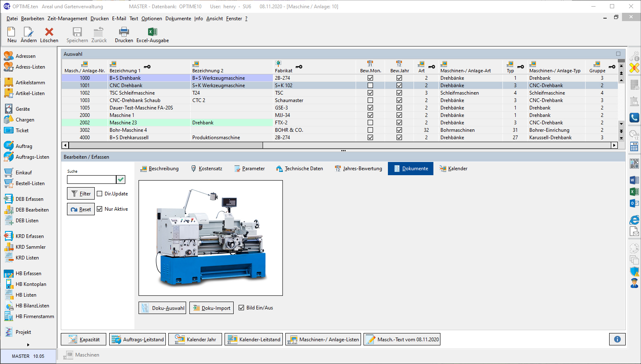Open Einkauf in the sidebar
The image size is (641, 364).
[24, 173]
